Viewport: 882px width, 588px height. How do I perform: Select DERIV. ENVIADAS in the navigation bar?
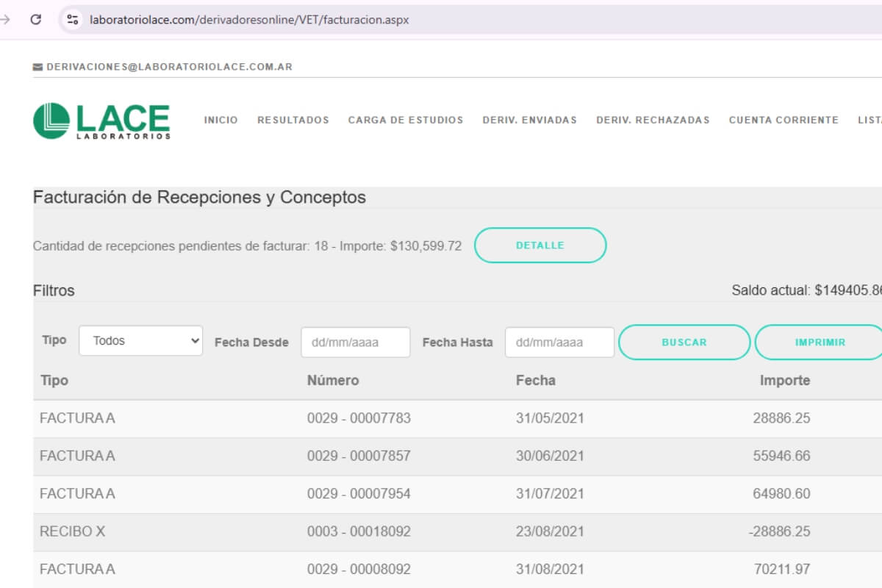point(529,120)
